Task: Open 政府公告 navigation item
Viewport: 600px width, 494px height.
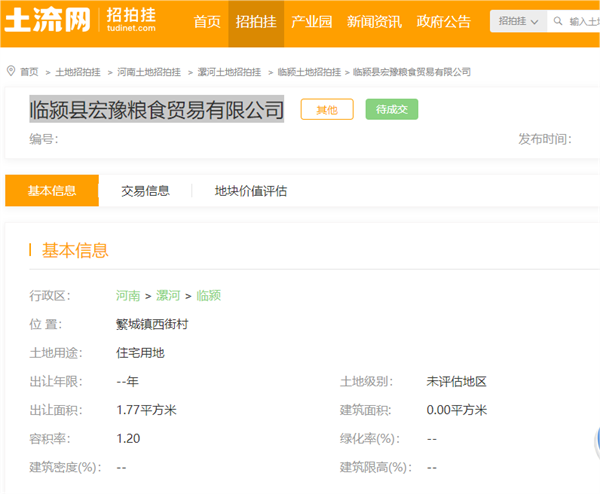Action: coord(443,22)
